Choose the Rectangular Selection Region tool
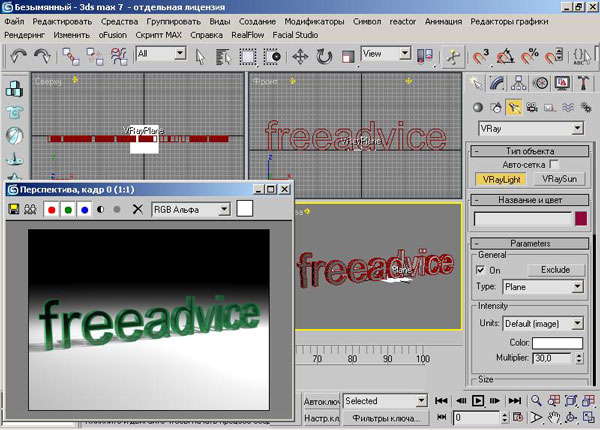Screen dimensions: 600x430 (x=248, y=57)
